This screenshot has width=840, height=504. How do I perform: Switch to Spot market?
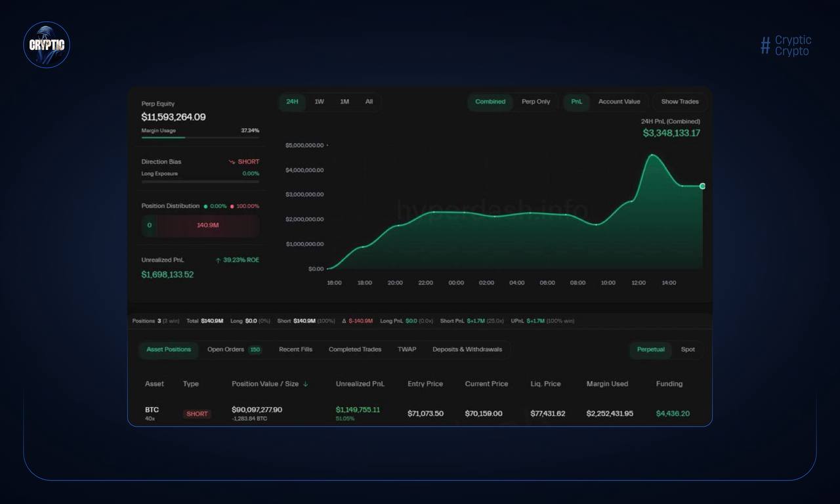pyautogui.click(x=688, y=350)
